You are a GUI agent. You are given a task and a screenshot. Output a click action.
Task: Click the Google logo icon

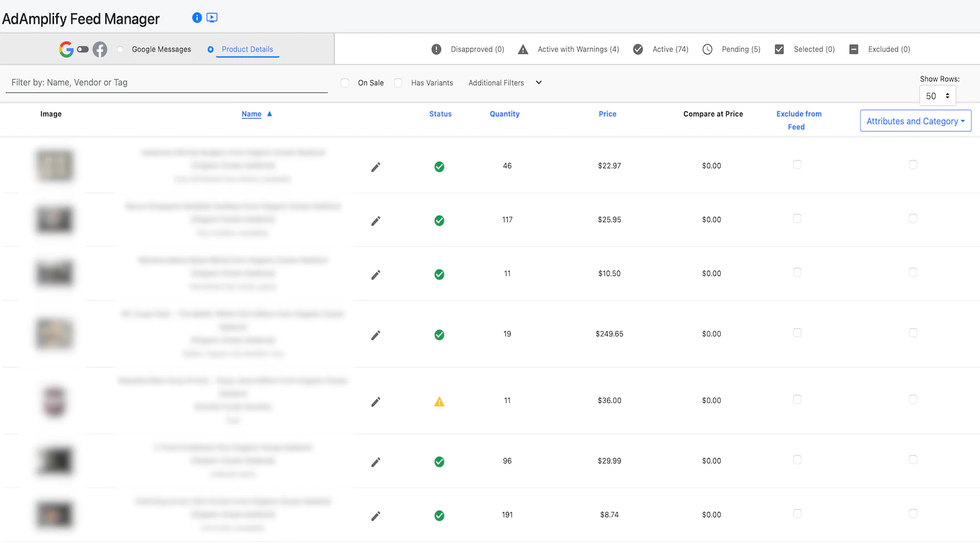click(x=66, y=50)
